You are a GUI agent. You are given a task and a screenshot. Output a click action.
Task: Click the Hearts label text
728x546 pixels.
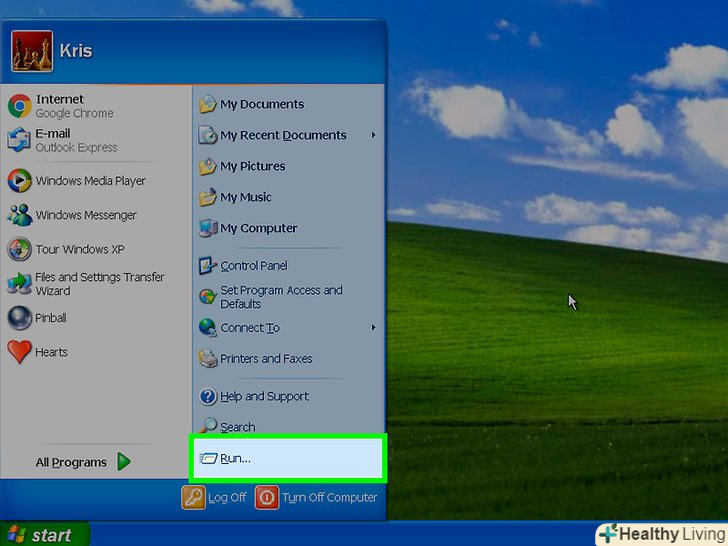point(52,352)
